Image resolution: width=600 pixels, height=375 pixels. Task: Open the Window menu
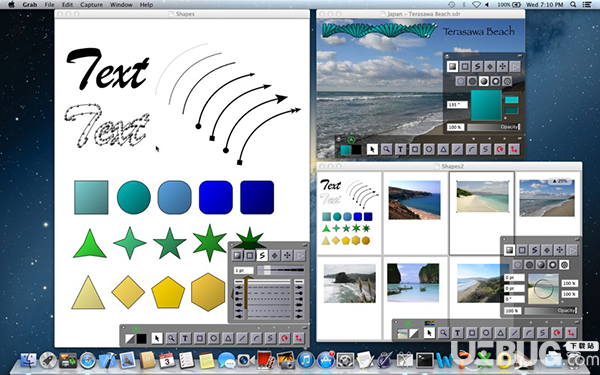(x=121, y=5)
